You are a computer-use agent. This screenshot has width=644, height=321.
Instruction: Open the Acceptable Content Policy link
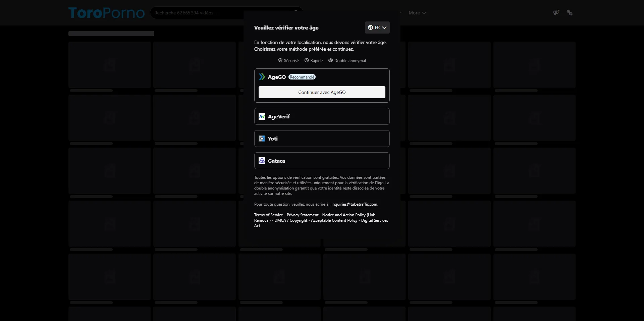click(x=334, y=220)
